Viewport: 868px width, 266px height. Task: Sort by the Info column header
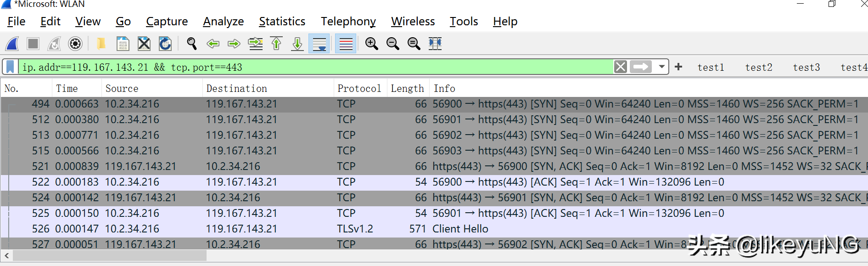[649, 88]
